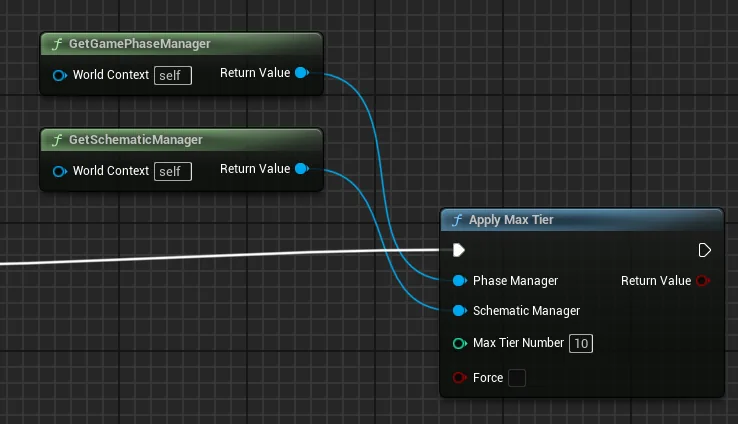Click the Max Tier Number green pin

pos(459,344)
